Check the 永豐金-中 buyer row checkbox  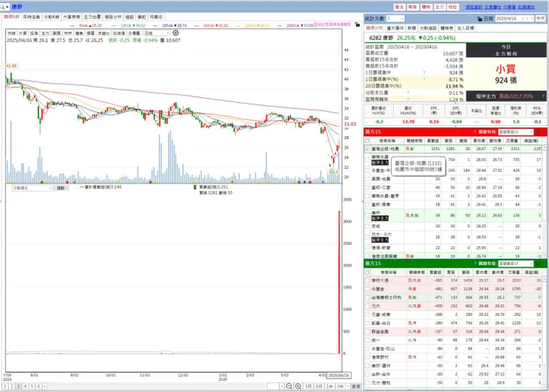pyautogui.click(x=367, y=170)
